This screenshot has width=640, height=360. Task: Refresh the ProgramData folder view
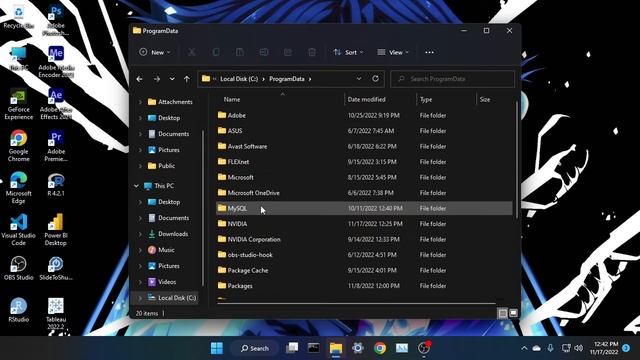pos(375,79)
